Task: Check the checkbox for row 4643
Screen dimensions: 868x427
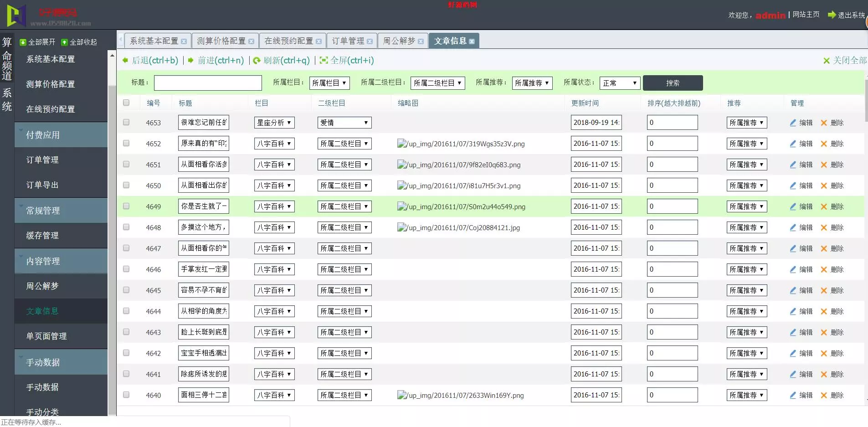Action: pyautogui.click(x=126, y=332)
